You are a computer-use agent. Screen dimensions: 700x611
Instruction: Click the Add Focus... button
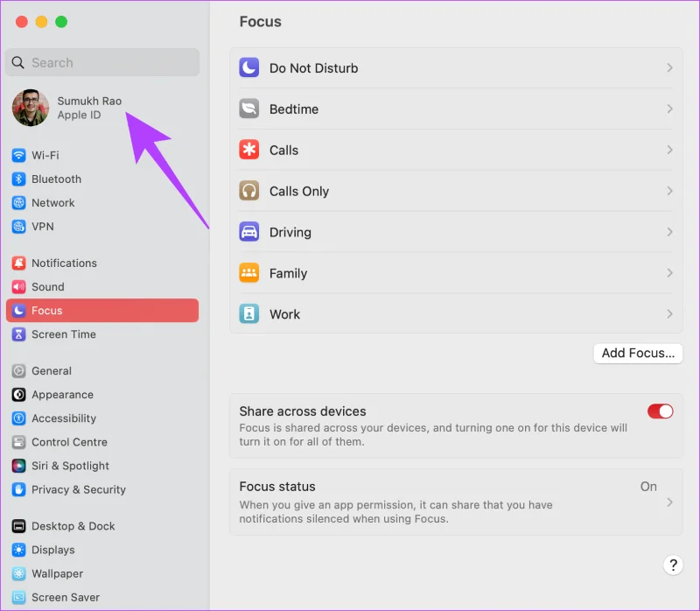pos(638,353)
